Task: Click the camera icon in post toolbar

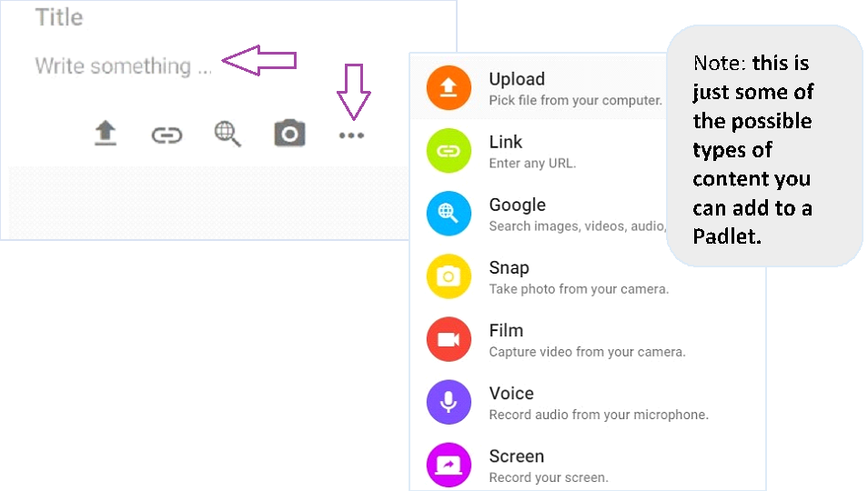Action: (289, 133)
